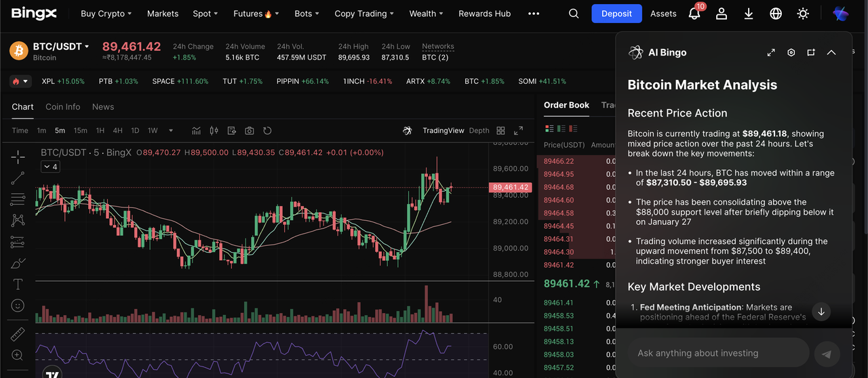The height and width of the screenshot is (378, 868).
Task: Open the chart Indicators icon
Action: [x=197, y=131]
